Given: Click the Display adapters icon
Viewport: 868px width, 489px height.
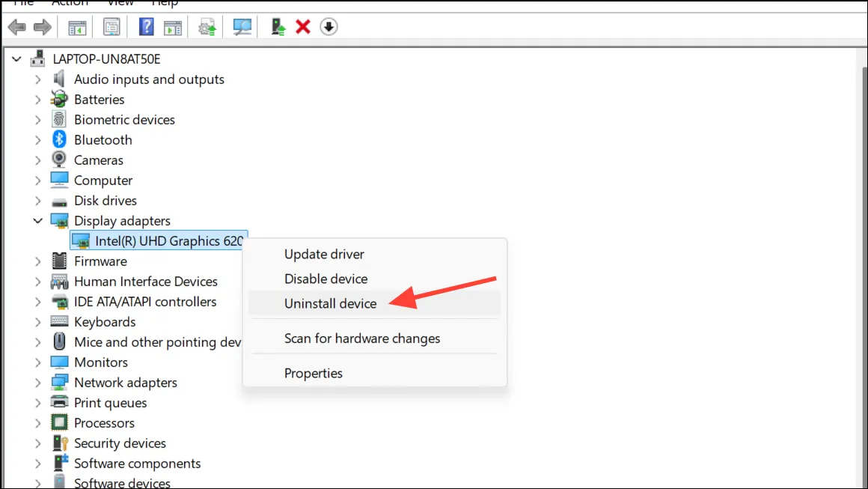Looking at the screenshot, I should (x=59, y=220).
